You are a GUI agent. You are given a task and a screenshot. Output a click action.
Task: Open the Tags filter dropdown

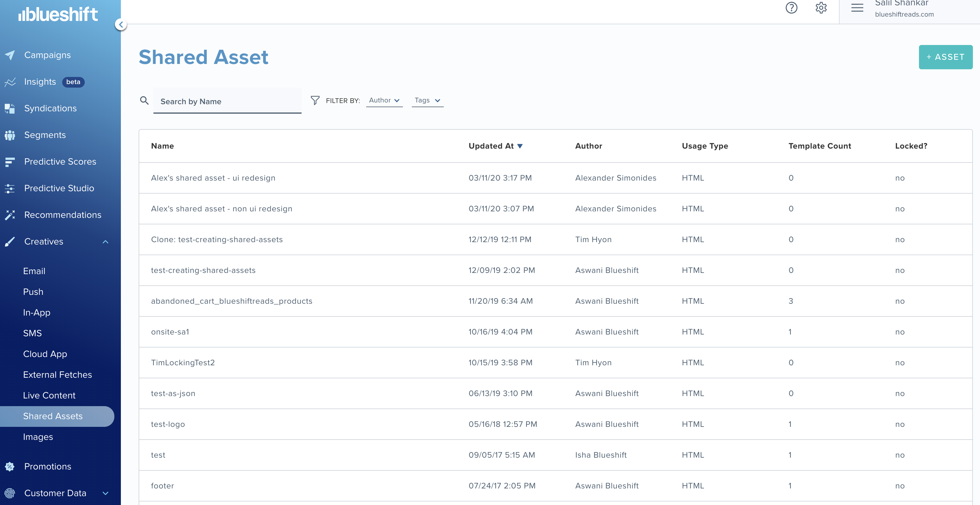point(427,100)
